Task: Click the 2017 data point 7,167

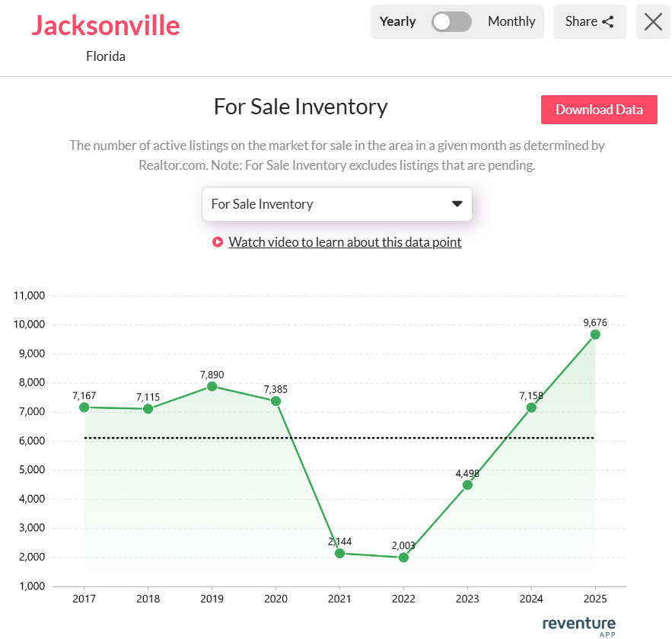Action: click(84, 407)
